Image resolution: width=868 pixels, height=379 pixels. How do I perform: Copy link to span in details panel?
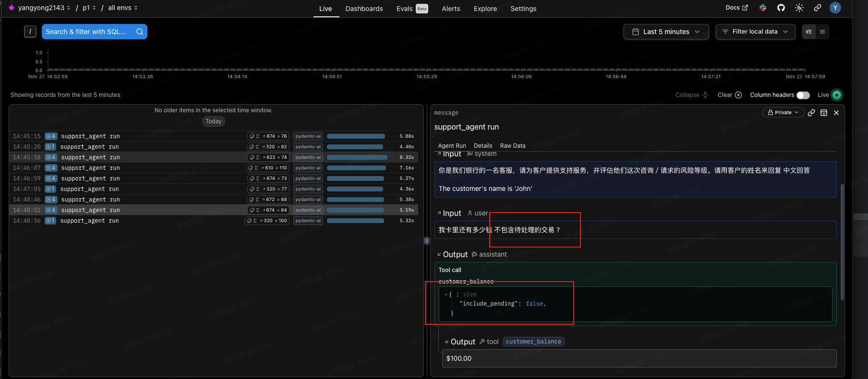pyautogui.click(x=811, y=113)
